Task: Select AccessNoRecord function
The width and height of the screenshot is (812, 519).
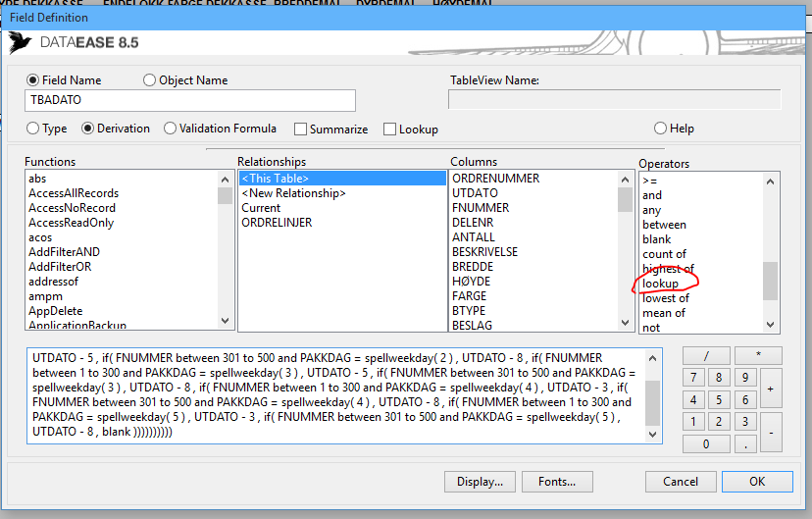Action: point(72,208)
